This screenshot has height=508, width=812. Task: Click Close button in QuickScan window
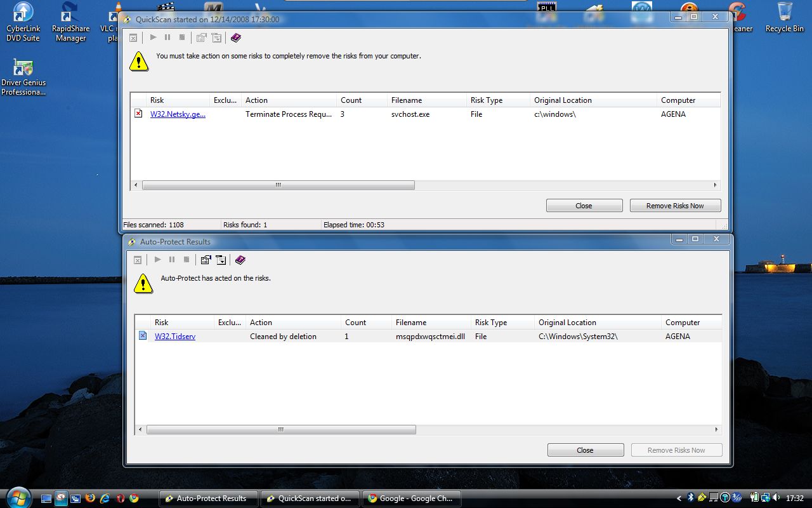tap(584, 206)
